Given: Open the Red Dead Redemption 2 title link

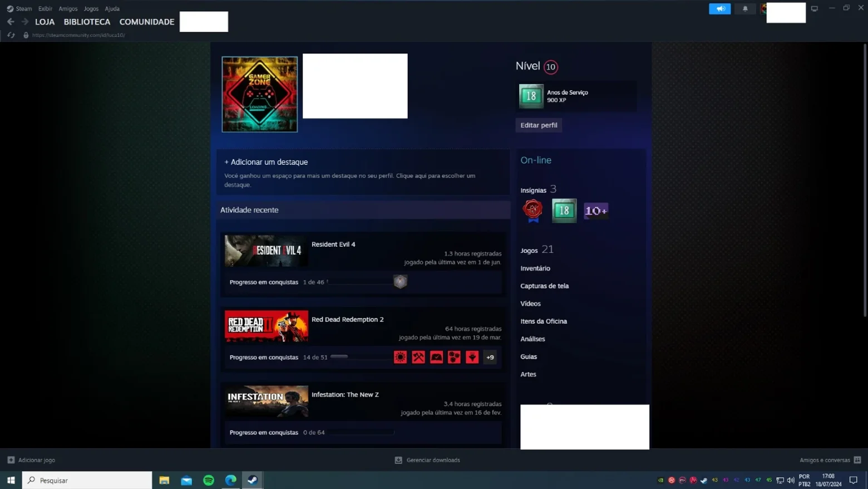Looking at the screenshot, I should (348, 320).
